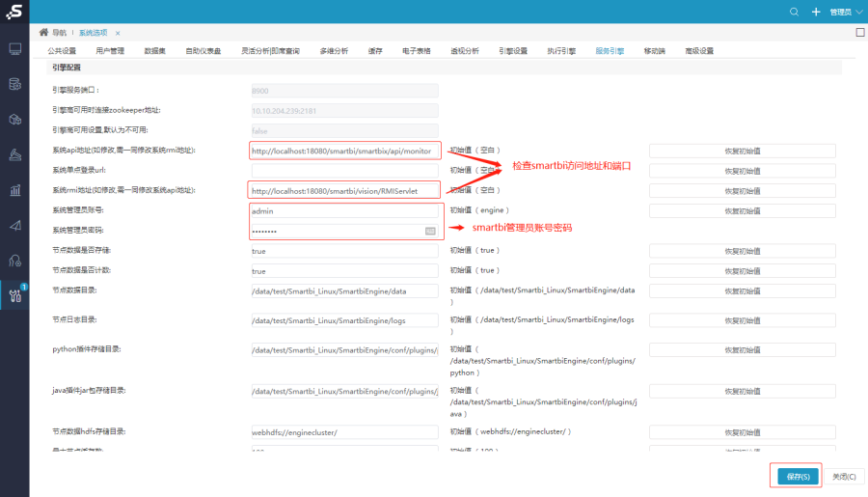This screenshot has width=868, height=497.
Task: Click the 节点日志目录 logs path field
Action: (x=345, y=320)
